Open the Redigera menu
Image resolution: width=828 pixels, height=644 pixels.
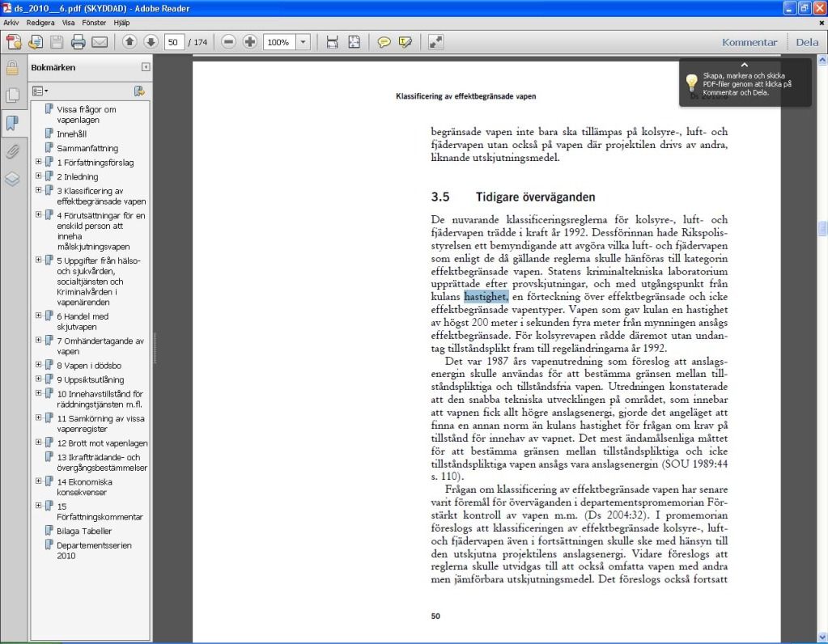pyautogui.click(x=40, y=23)
